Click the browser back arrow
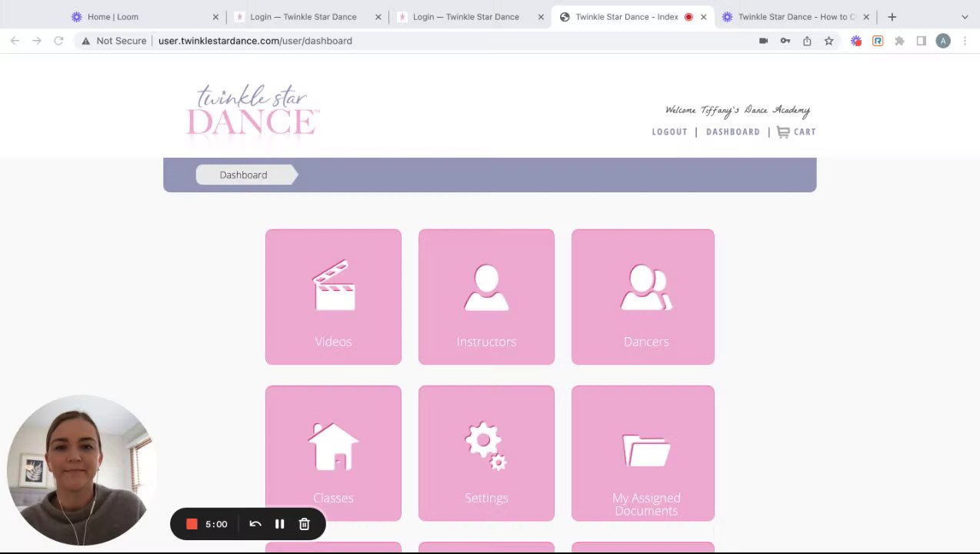 coord(15,41)
